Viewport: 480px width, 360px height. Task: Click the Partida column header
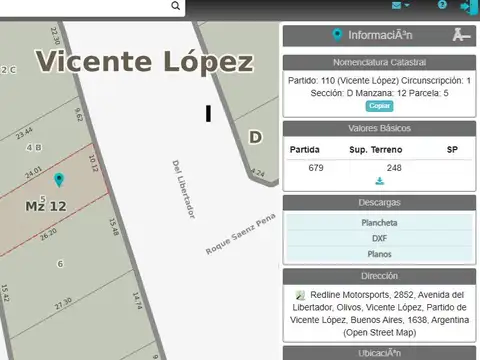[x=304, y=150]
